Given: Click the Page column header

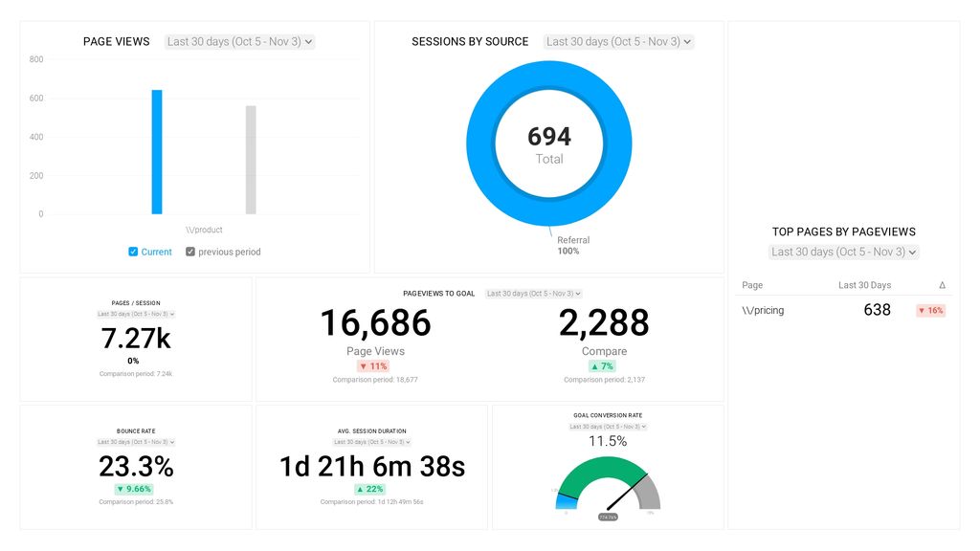Looking at the screenshot, I should pyautogui.click(x=752, y=285).
